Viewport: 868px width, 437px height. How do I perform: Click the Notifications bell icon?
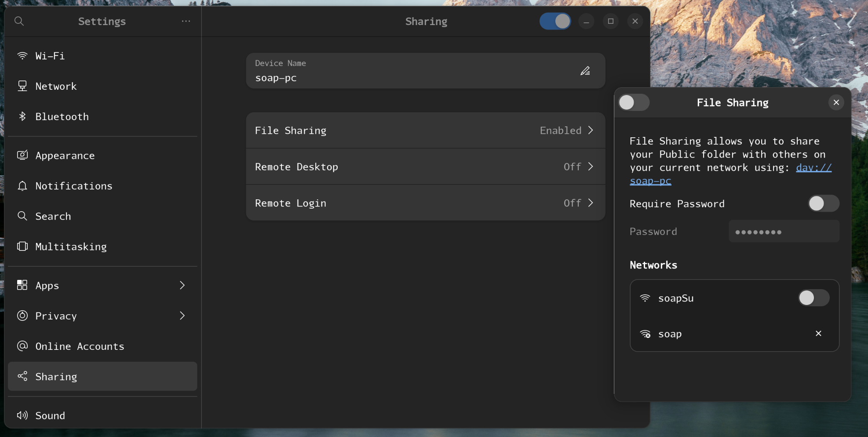click(22, 186)
